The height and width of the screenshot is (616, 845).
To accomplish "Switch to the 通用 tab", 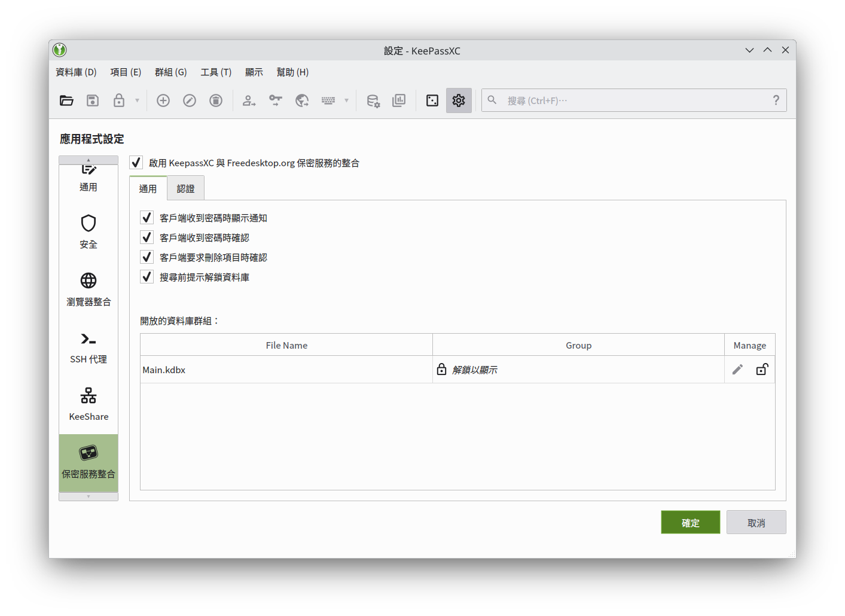I will click(x=148, y=188).
